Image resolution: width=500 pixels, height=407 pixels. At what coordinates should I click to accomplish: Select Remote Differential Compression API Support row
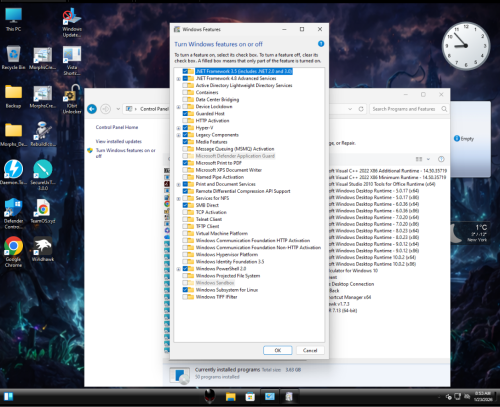point(243,191)
